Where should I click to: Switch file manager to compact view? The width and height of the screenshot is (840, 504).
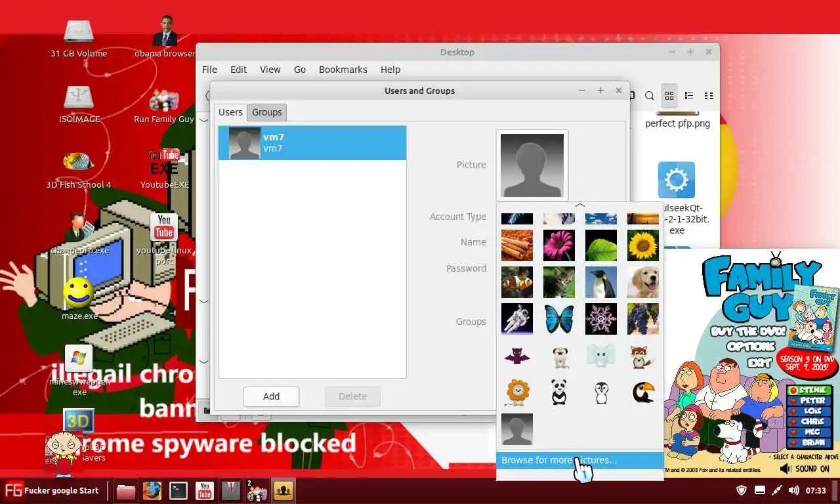[709, 96]
